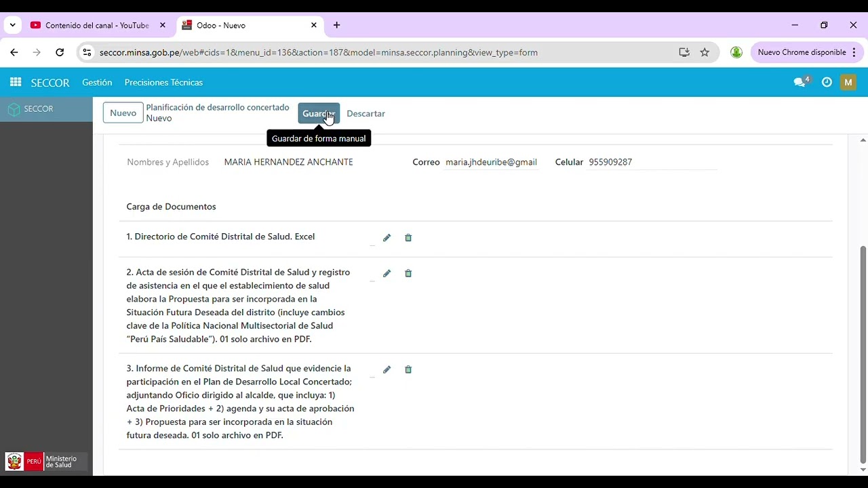Screen dimensions: 868x488
Task: Click the name MARIA HERNANDEZ ANCHANTE
Action: [288, 163]
